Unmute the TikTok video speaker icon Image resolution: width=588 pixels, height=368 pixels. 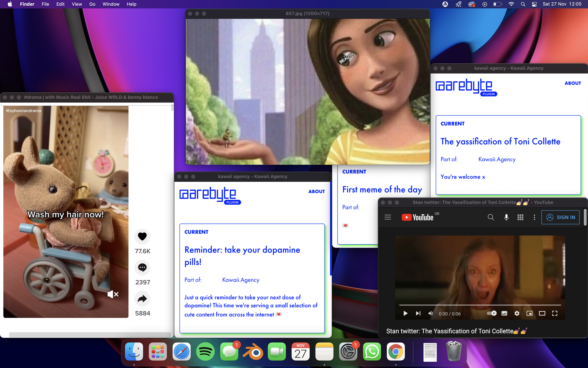[x=113, y=294]
